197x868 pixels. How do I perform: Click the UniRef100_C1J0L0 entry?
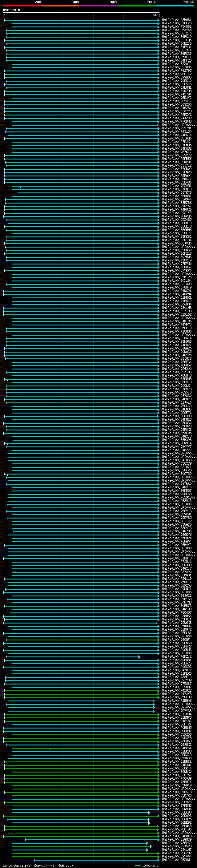tap(177, 402)
